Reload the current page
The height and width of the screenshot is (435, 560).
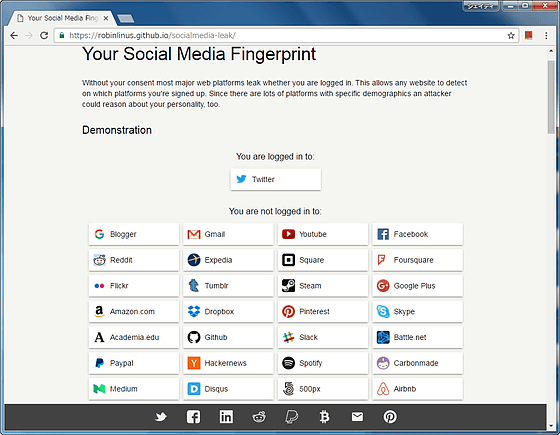(44, 35)
